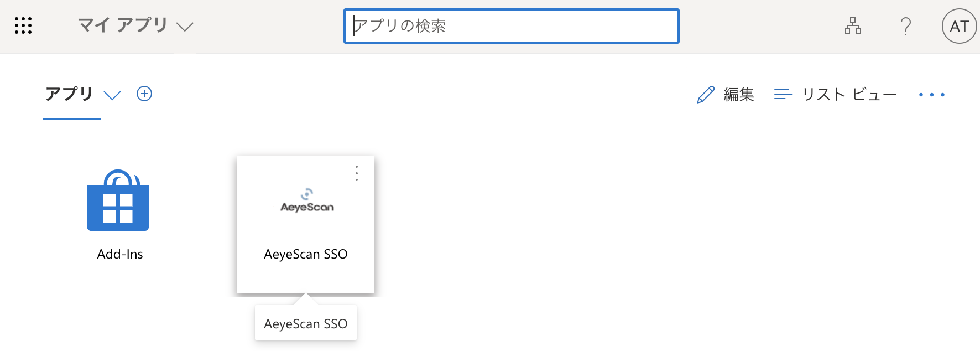Click the マイ アプリ title
Screen dimensions: 980x351
[123, 25]
